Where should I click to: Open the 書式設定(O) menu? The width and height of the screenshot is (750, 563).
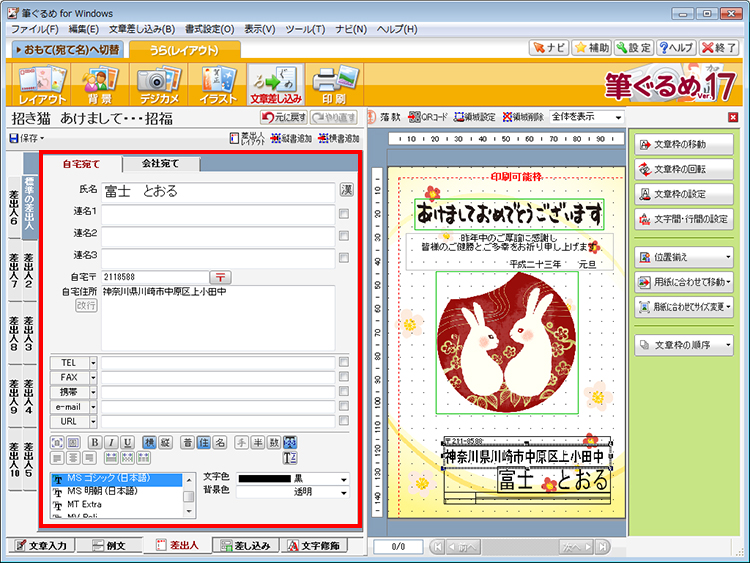point(210,30)
